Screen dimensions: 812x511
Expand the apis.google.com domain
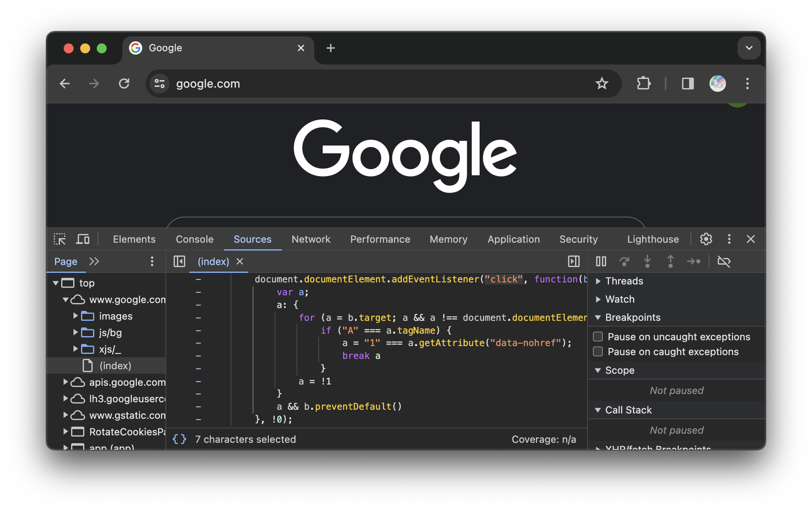[65, 382]
